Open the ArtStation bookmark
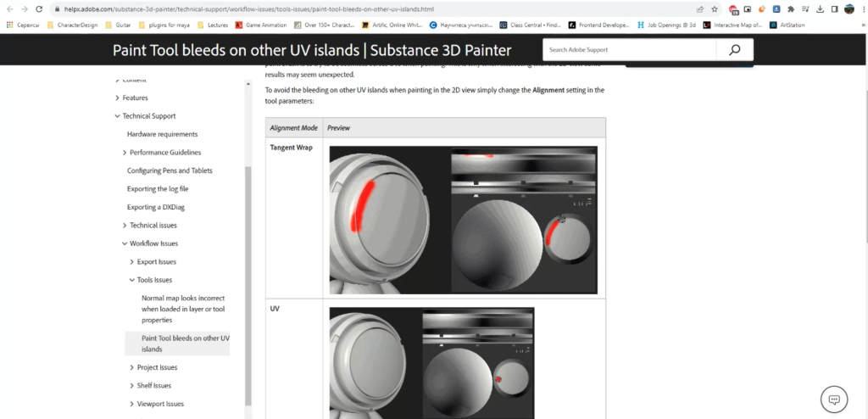This screenshot has height=419, width=868. (x=787, y=25)
